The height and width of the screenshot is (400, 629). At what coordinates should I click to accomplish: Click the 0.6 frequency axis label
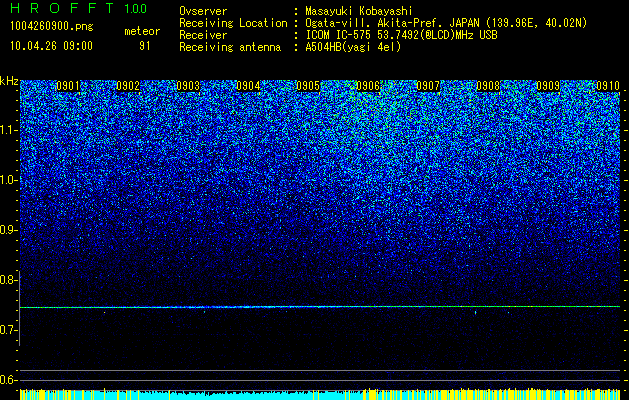point(9,380)
